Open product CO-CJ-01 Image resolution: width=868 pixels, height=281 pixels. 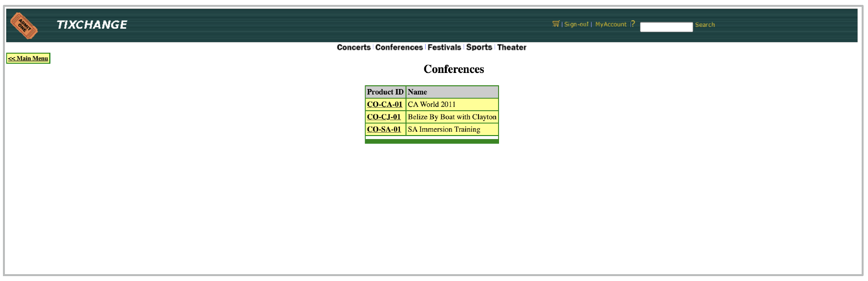coord(384,117)
